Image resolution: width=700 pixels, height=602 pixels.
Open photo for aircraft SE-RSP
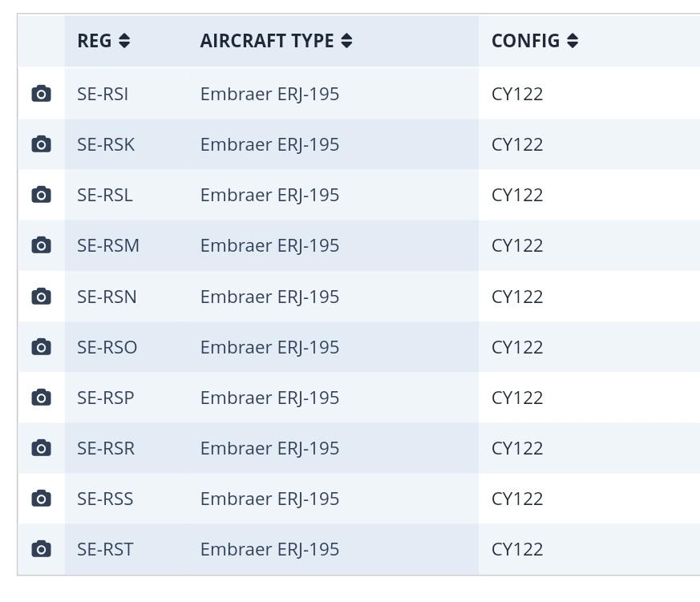tap(41, 398)
